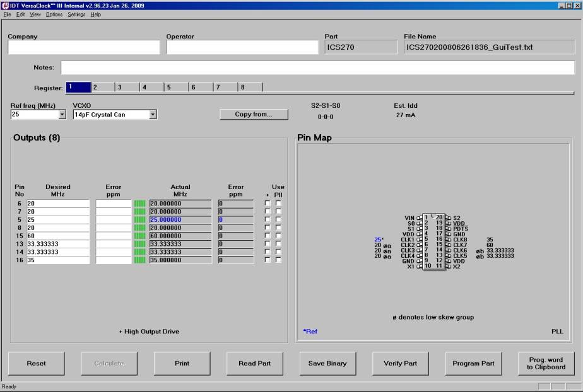Check Use Pll for pin 14
The width and height of the screenshot is (583, 392).
278,251
